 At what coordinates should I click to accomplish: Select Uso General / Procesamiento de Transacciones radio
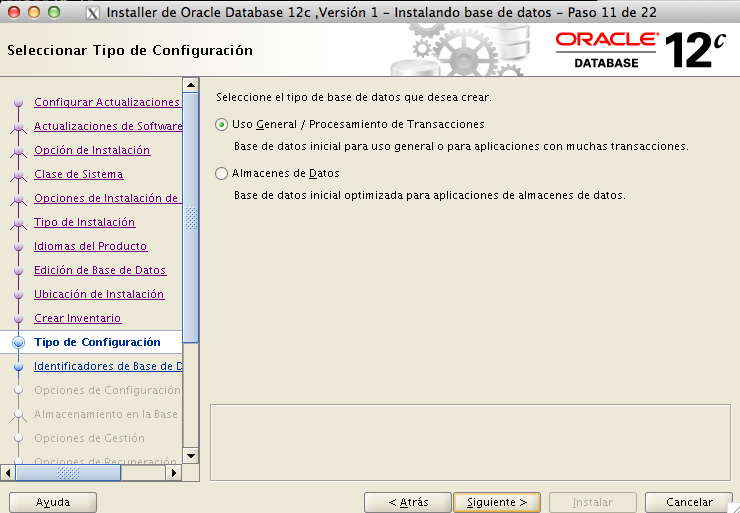221,125
